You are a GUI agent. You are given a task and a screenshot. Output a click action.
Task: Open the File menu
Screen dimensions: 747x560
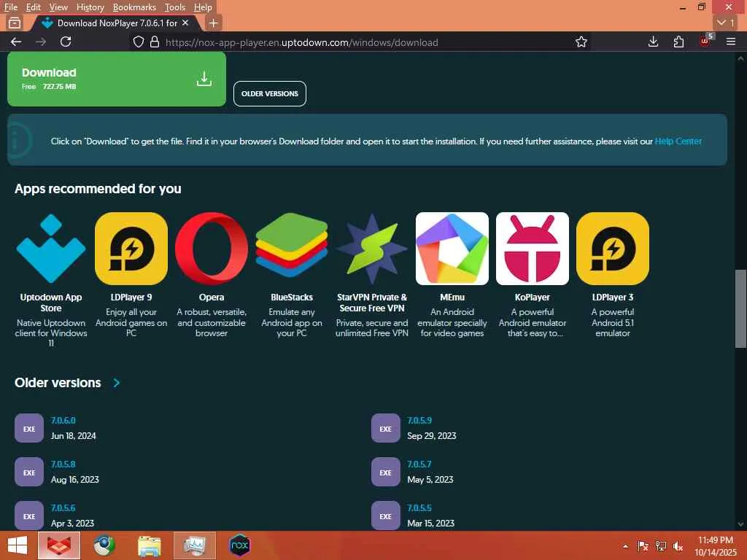coord(11,7)
